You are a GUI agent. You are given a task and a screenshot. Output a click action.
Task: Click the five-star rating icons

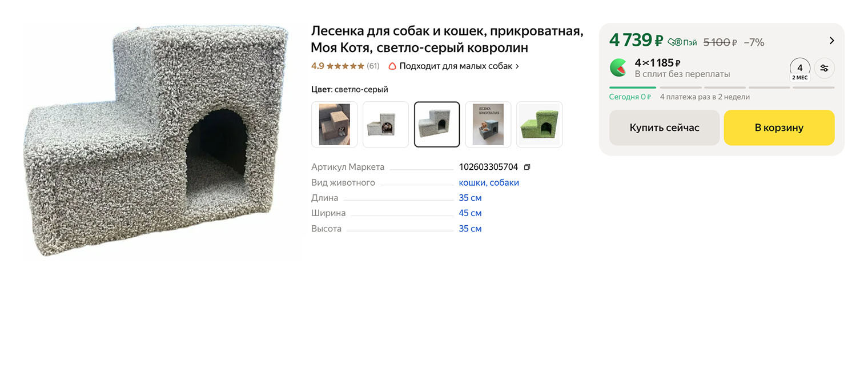[x=345, y=66]
